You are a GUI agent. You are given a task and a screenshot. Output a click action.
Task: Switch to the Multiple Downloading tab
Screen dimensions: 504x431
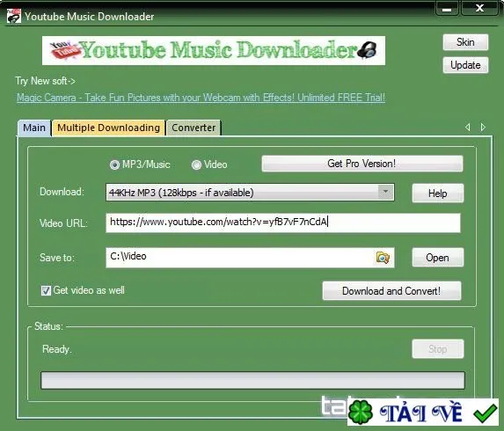click(109, 128)
